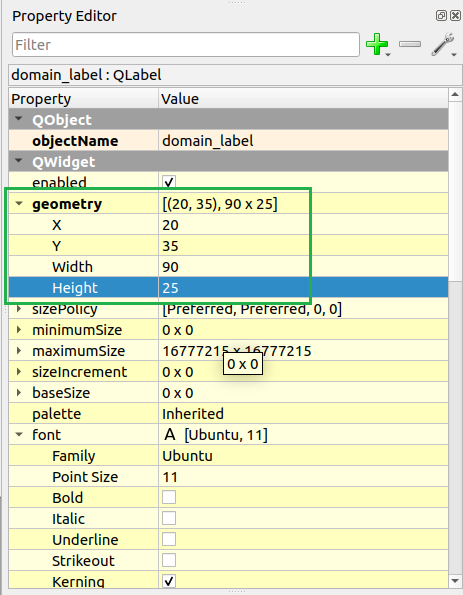Select the Width value 90
Image resolution: width=463 pixels, height=595 pixels.
pos(170,267)
